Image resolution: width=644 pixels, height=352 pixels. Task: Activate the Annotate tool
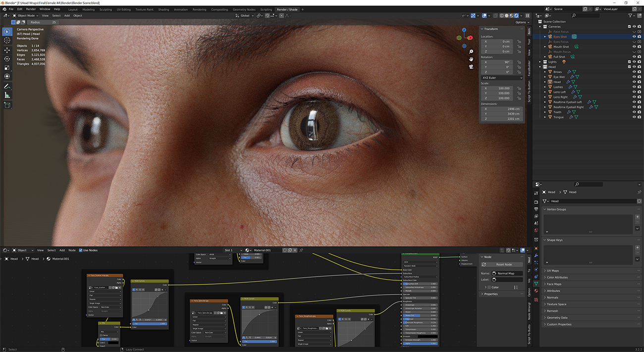point(7,86)
